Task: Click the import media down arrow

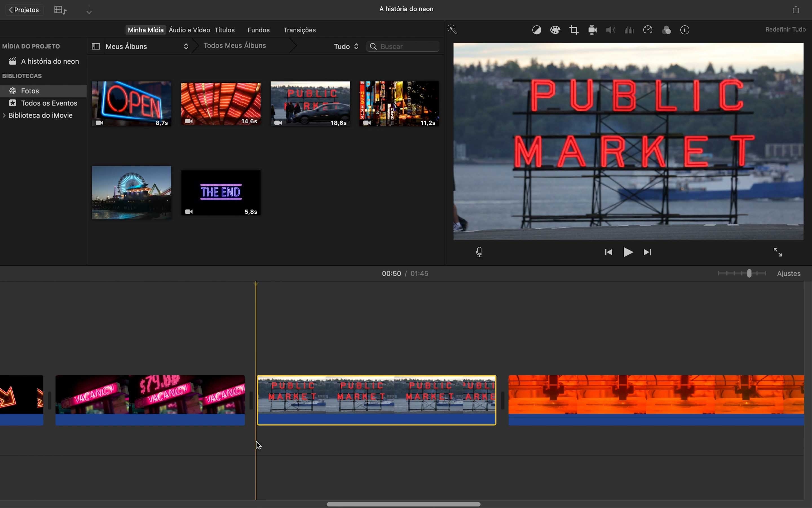Action: coord(89,10)
